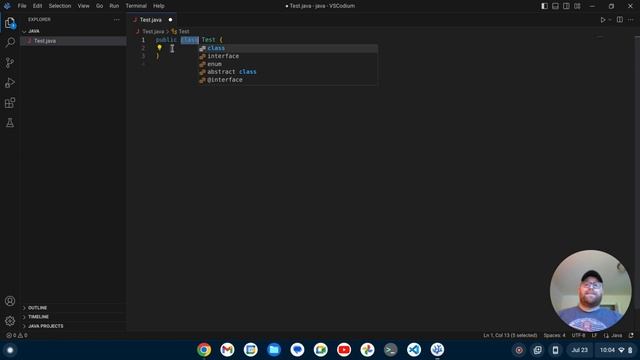Open the Source Control view

10,62
